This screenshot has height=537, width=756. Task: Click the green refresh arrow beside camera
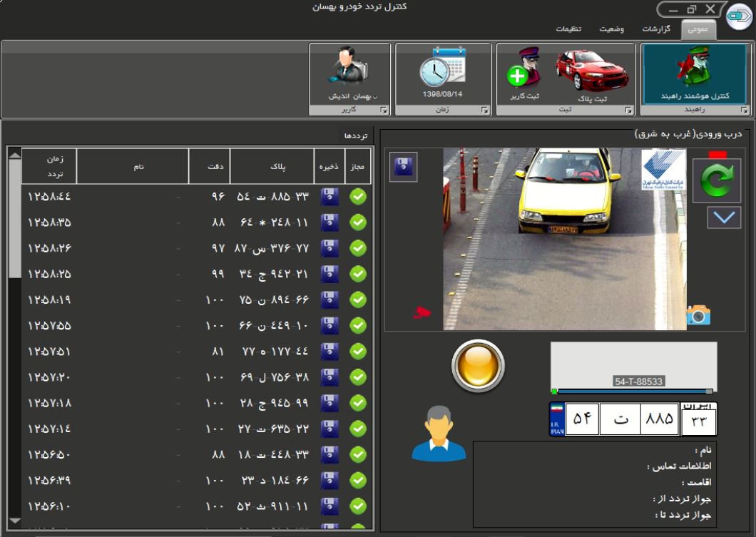point(716,180)
